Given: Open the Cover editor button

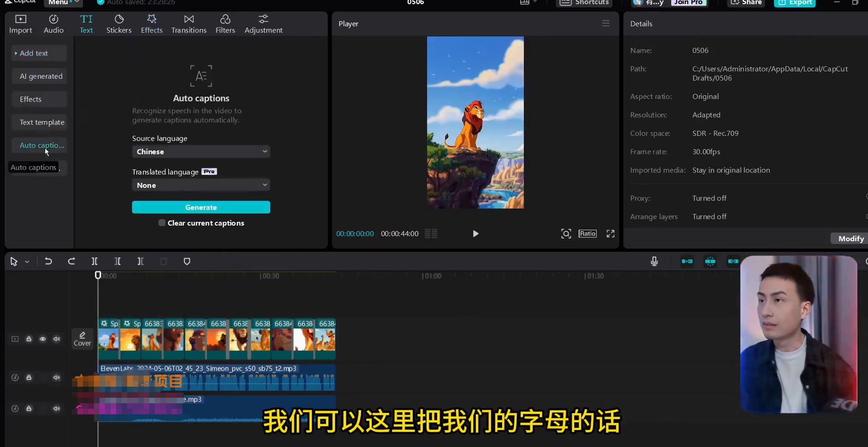Looking at the screenshot, I should 82,339.
